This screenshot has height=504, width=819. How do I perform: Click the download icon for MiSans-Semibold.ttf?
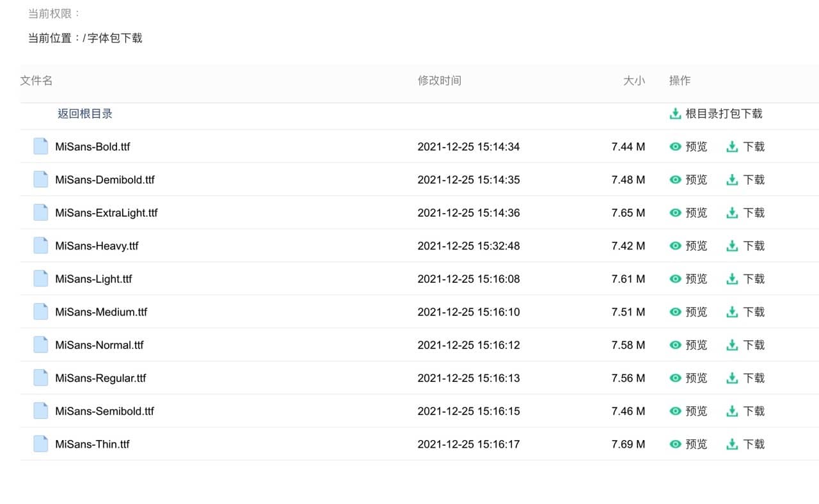pyautogui.click(x=733, y=411)
